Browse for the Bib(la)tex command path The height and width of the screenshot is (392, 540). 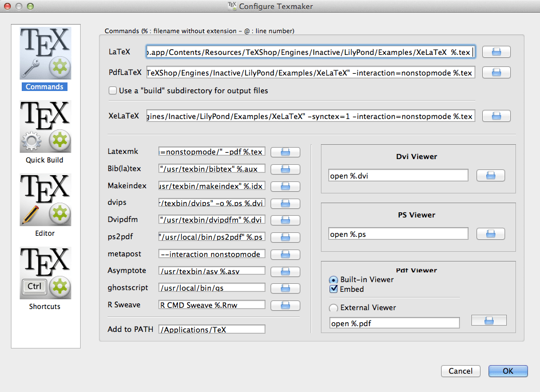285,169
